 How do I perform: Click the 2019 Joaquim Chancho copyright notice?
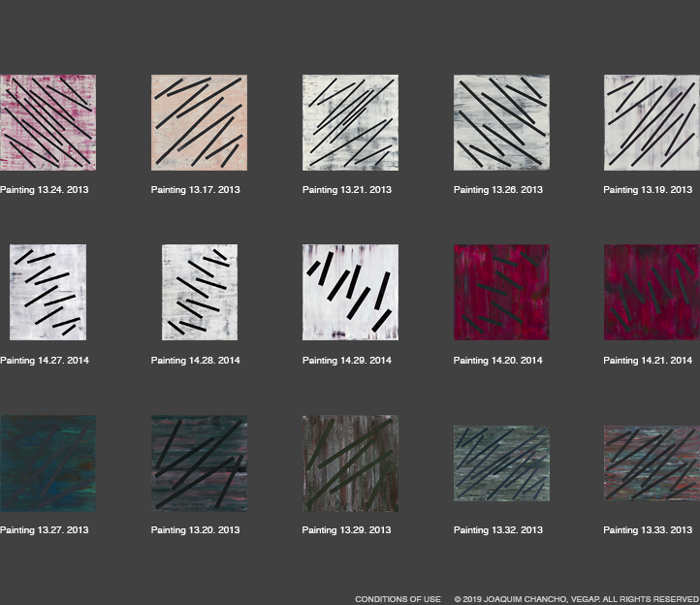[x=577, y=599]
